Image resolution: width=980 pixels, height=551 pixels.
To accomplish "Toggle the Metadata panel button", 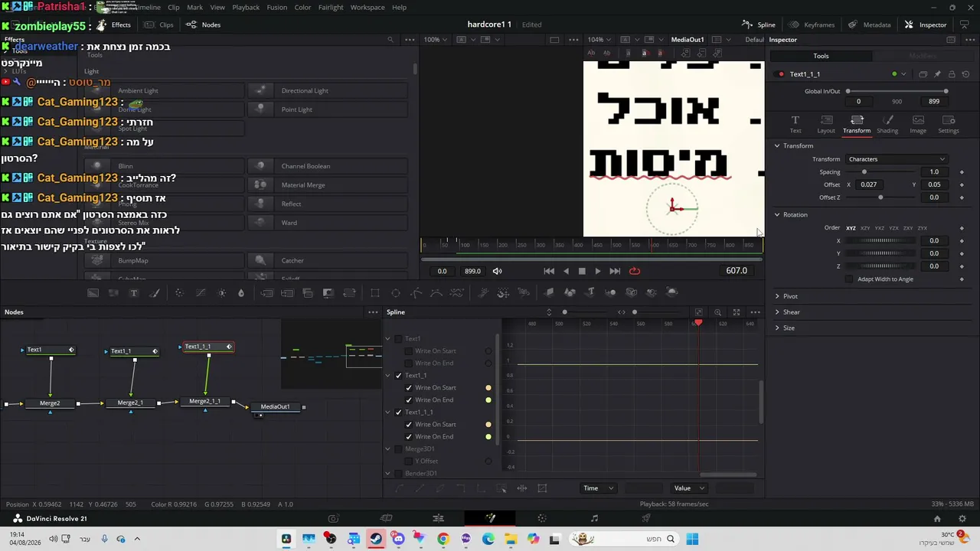I will pos(870,24).
